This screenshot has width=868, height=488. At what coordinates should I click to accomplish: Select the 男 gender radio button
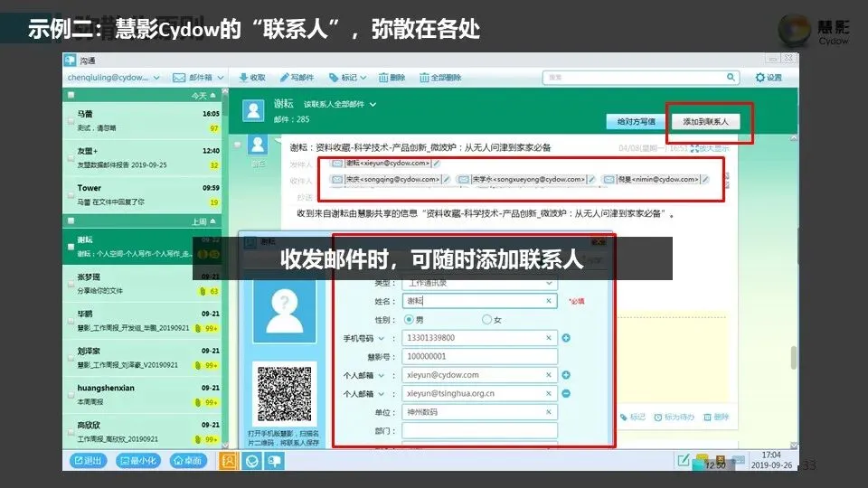click(x=409, y=320)
